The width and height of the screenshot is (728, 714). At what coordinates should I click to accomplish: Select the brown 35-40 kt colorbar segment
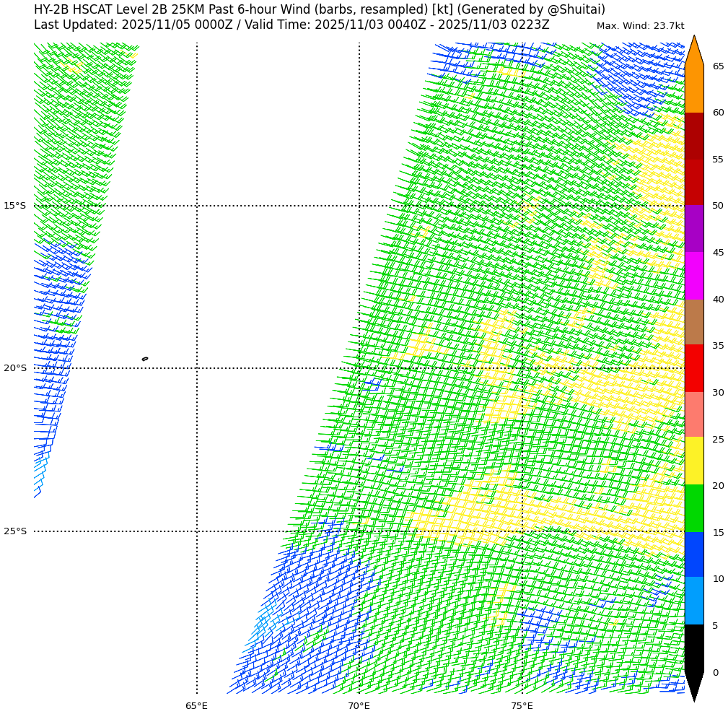[693, 322]
